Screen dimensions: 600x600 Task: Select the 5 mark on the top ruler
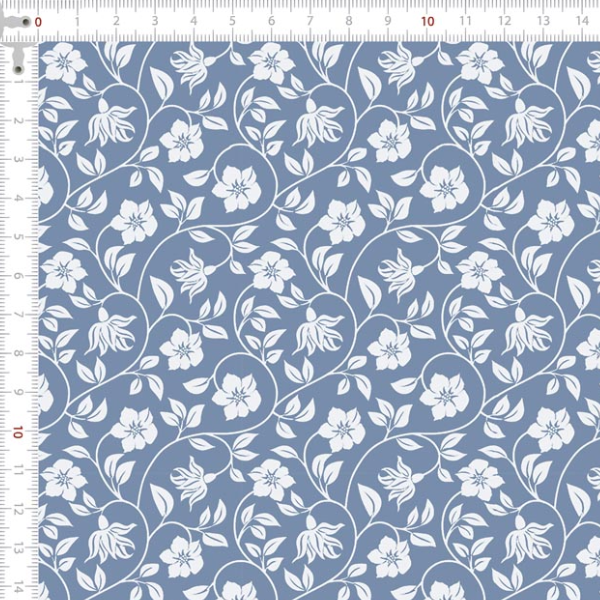pos(232,21)
